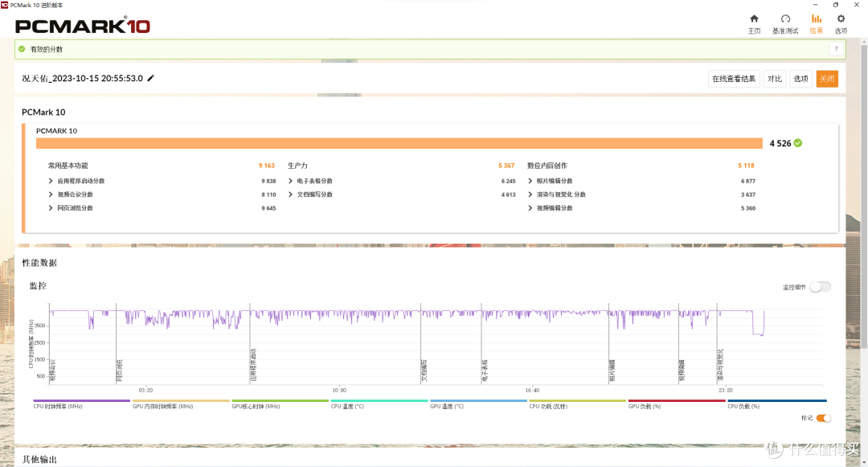Viewport: 868px width, 467px height.
Task: Expand the 电子表格分数 row
Action: 291,181
